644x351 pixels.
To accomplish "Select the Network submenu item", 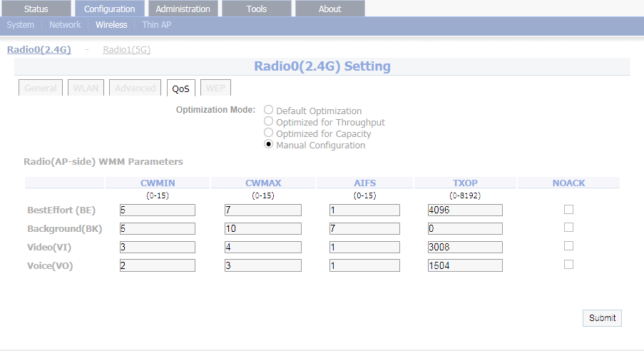I will click(65, 25).
